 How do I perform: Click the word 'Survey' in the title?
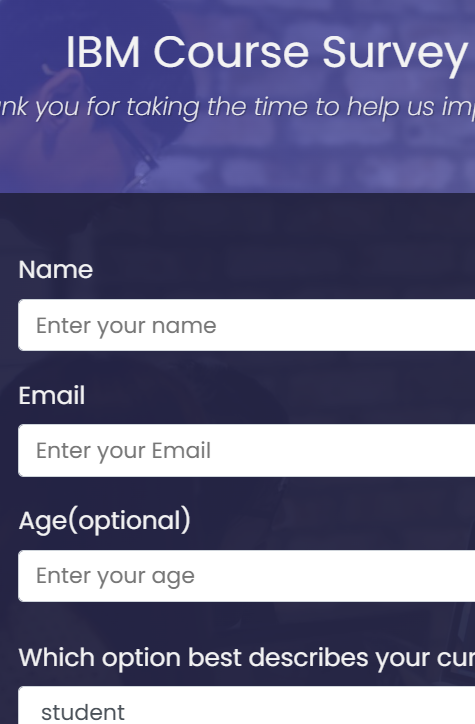pos(395,54)
